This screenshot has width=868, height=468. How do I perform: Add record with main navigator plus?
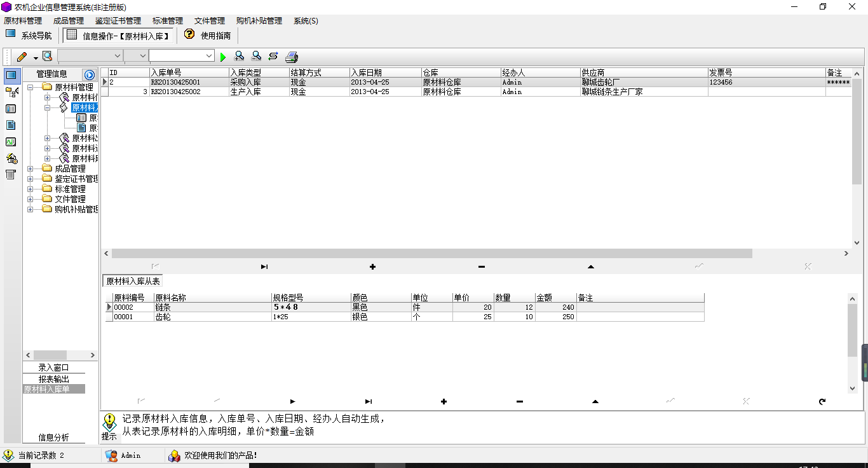[372, 266]
